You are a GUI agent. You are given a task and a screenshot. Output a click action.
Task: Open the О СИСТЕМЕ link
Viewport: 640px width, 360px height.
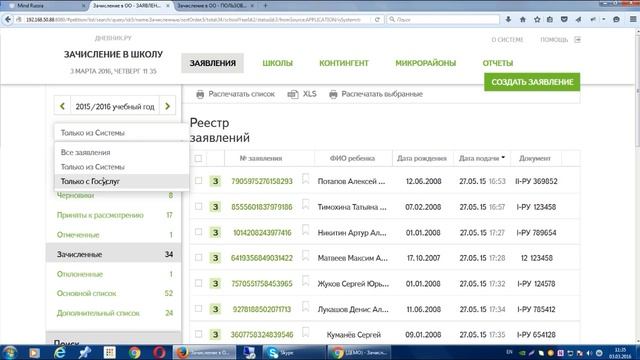pos(507,40)
